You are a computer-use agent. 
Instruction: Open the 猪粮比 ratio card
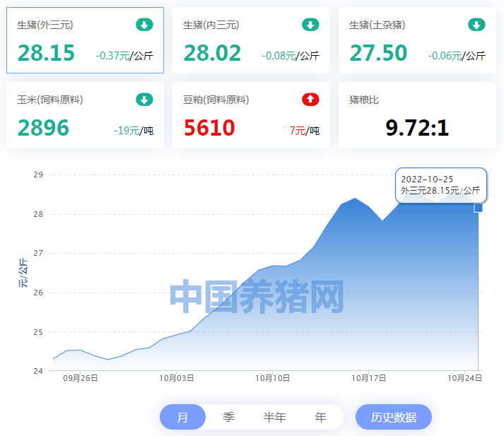coord(417,115)
